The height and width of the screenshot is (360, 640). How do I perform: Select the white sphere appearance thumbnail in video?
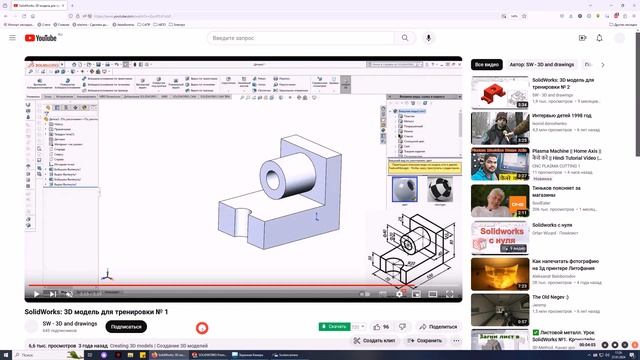coord(404,189)
